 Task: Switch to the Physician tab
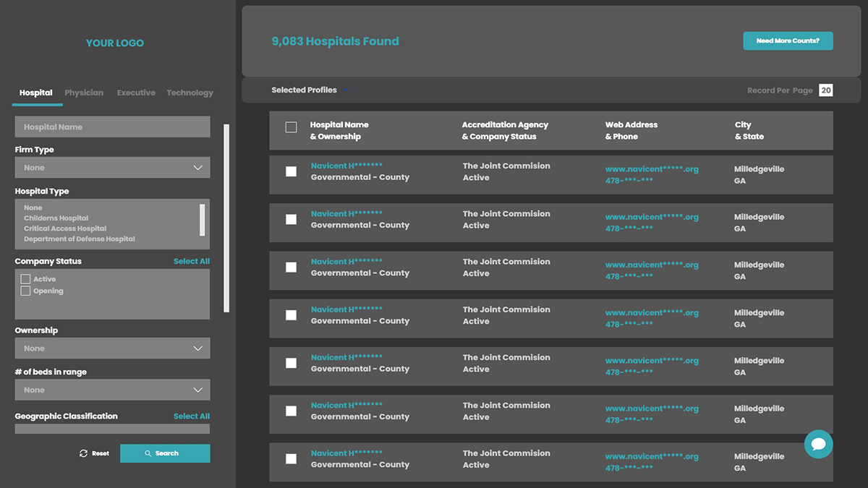coord(84,93)
